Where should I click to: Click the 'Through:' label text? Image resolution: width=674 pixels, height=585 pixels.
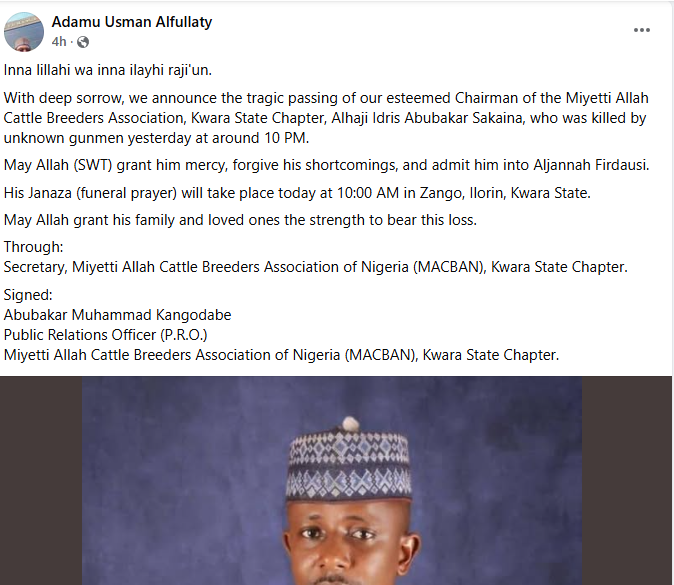coord(34,247)
